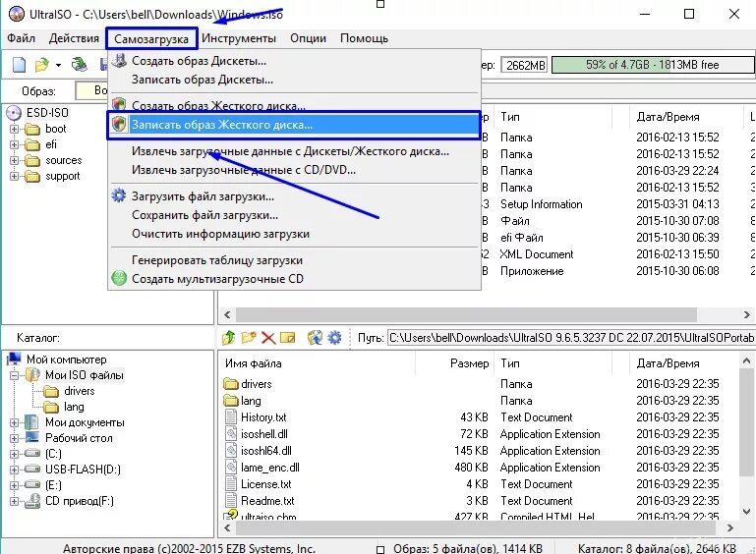The height and width of the screenshot is (554, 756).
Task: Click the red X delete icon
Action: 268,338
